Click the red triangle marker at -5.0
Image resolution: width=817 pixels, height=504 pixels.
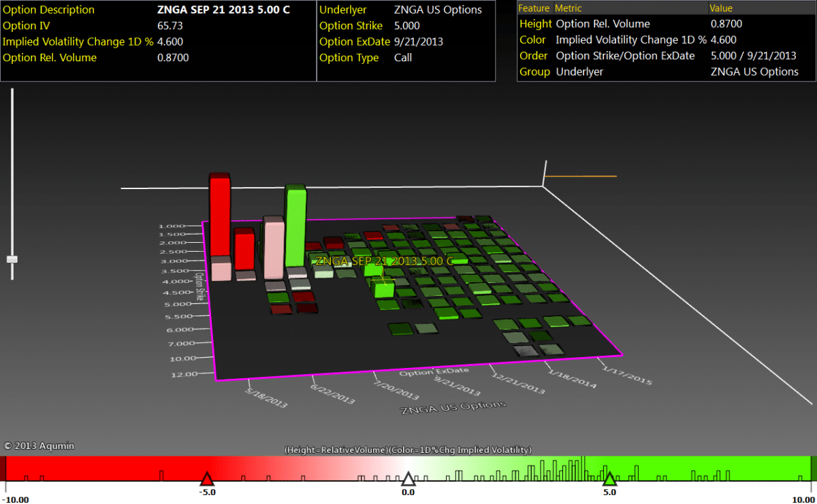[x=206, y=477]
